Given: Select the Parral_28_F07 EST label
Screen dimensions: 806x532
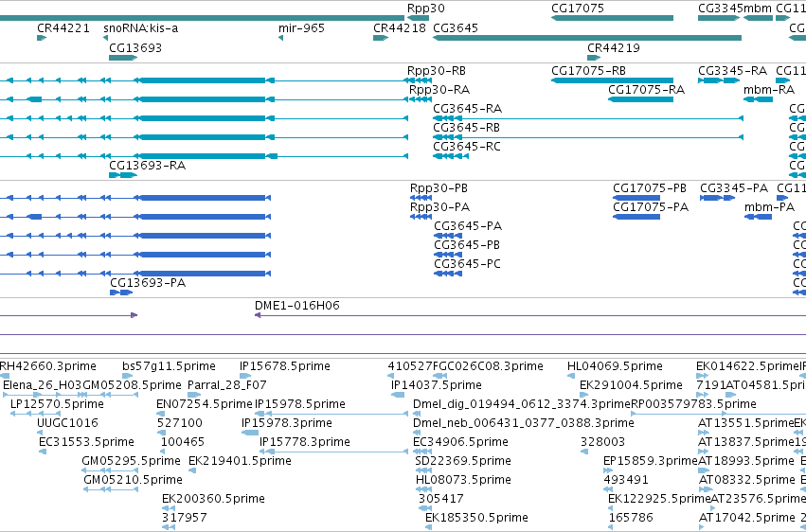Looking at the screenshot, I should 226,385.
